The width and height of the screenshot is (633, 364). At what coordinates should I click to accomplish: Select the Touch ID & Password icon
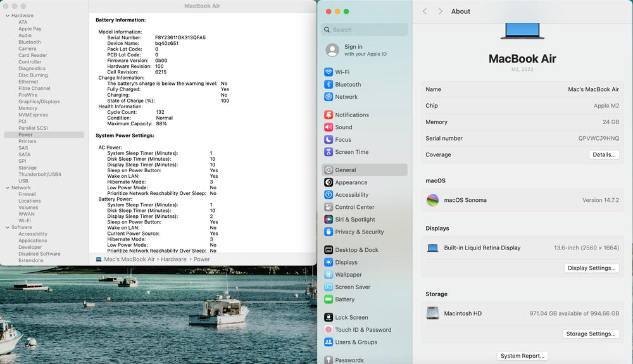coord(329,330)
